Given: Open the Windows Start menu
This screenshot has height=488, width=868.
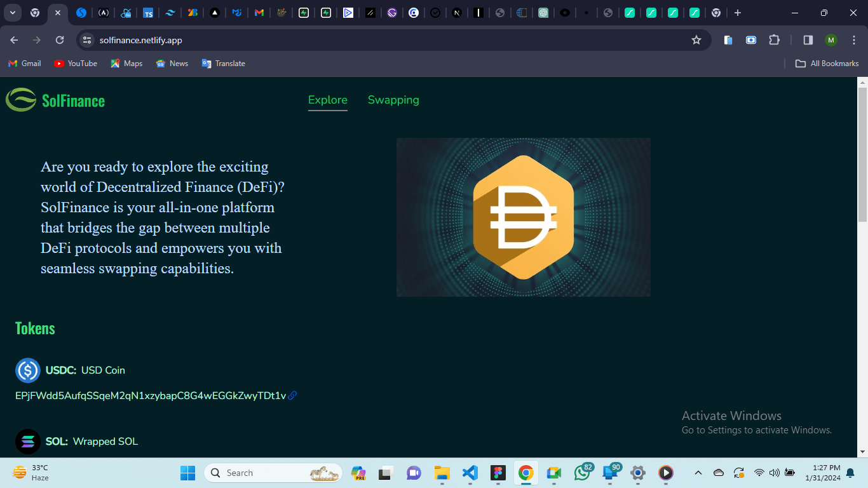Looking at the screenshot, I should point(188,473).
